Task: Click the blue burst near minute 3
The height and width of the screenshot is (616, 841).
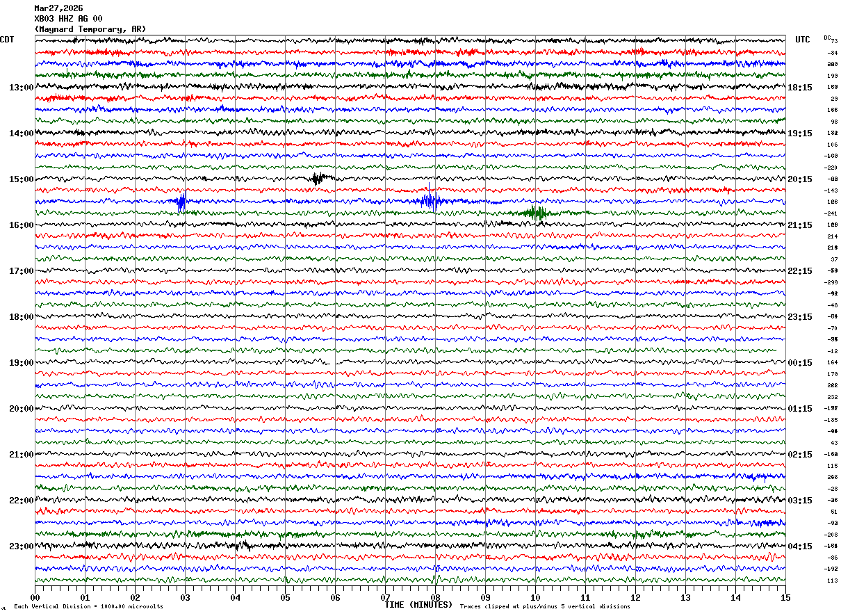Action: [181, 202]
